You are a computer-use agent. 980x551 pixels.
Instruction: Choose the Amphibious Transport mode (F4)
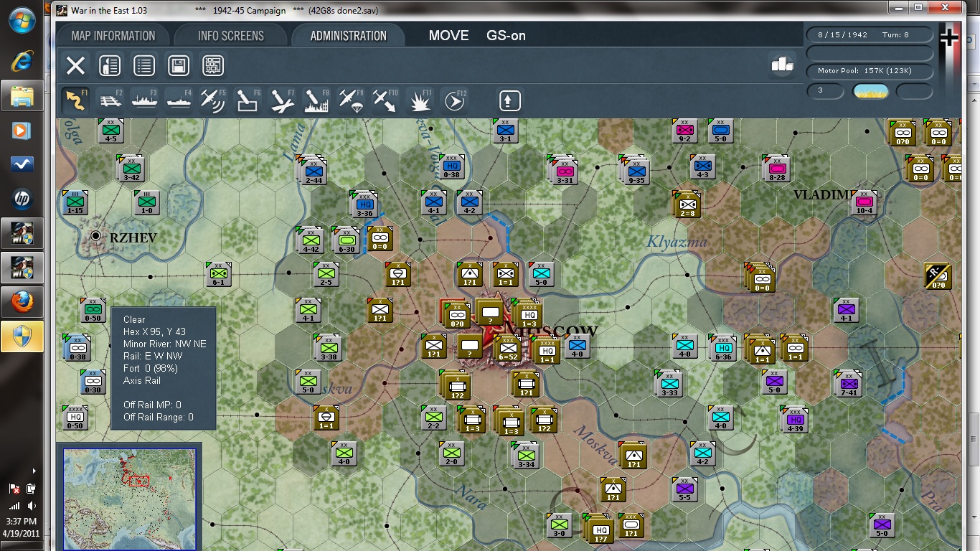179,100
